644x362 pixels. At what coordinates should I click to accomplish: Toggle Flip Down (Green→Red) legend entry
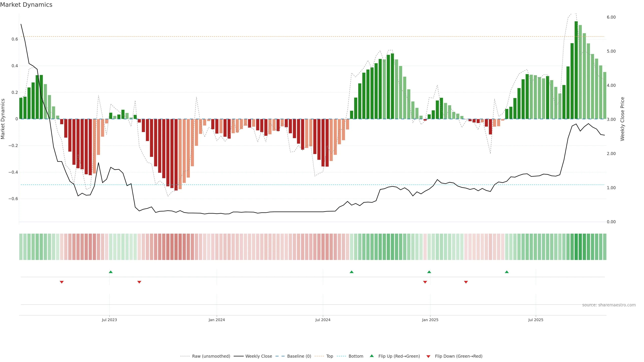click(x=459, y=356)
